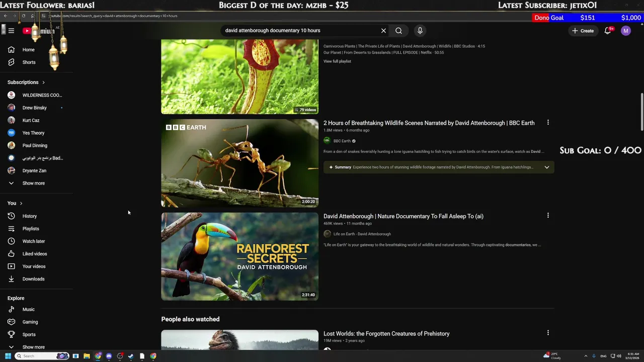
Task: Show hidden system tray icons
Action: click(x=586, y=356)
